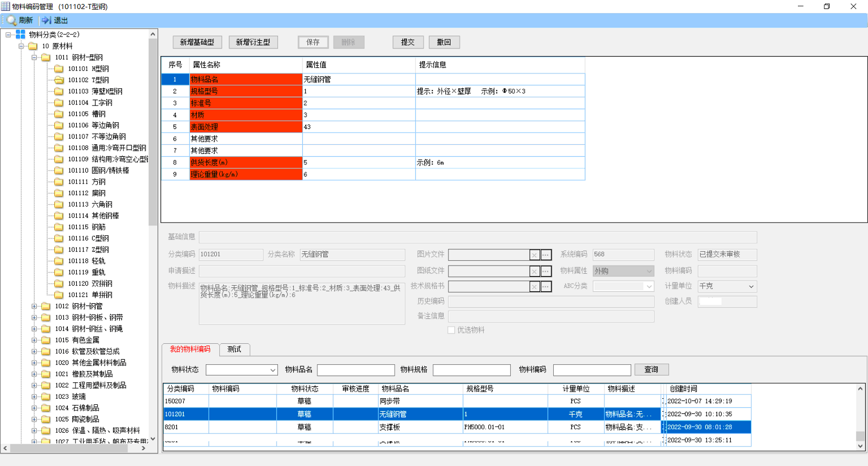Image resolution: width=868 pixels, height=466 pixels.
Task: Open the ABC分类 dropdown
Action: pyautogui.click(x=649, y=287)
